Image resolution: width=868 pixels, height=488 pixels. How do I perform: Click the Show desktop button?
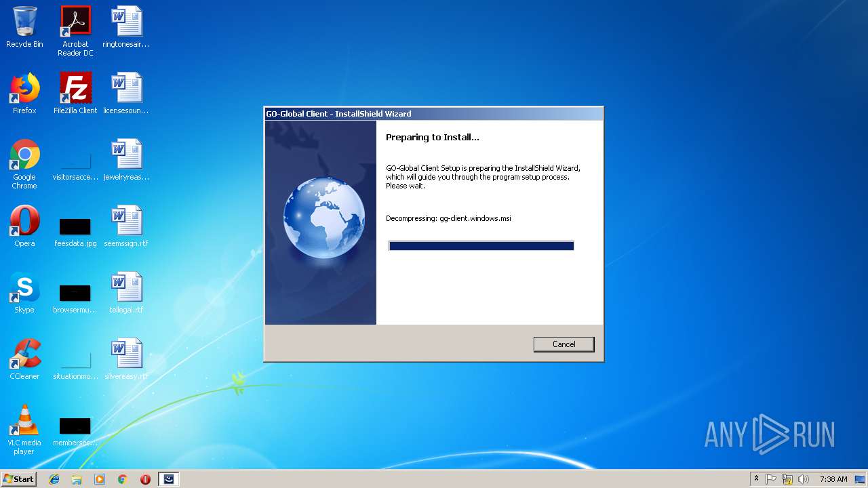point(861,479)
